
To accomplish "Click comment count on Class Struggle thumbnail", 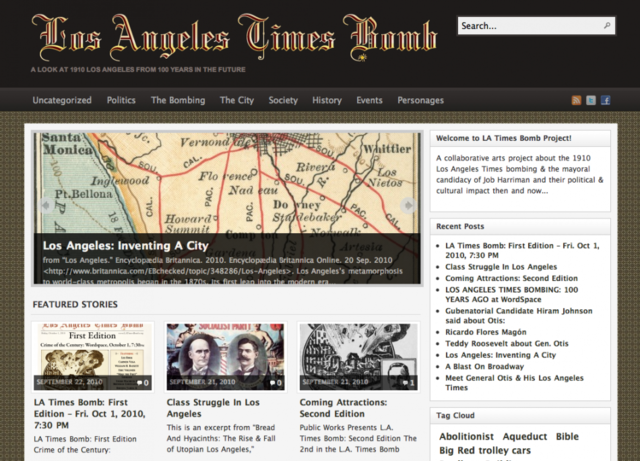I will pyautogui.click(x=276, y=383).
